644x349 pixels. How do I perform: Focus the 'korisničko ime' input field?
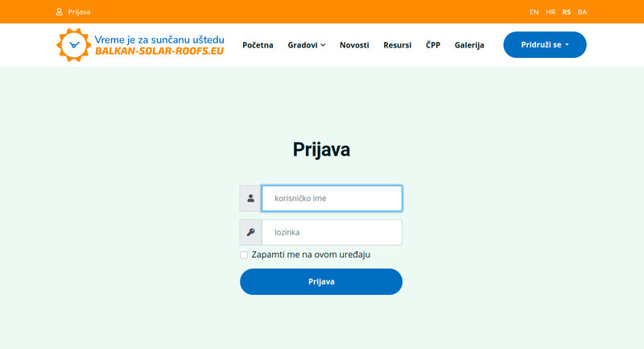pos(332,198)
